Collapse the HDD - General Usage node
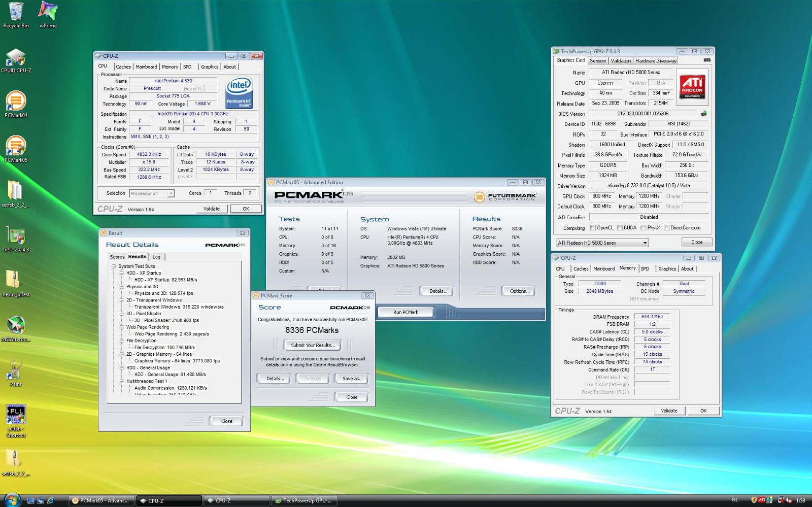The image size is (812, 507). [x=122, y=368]
